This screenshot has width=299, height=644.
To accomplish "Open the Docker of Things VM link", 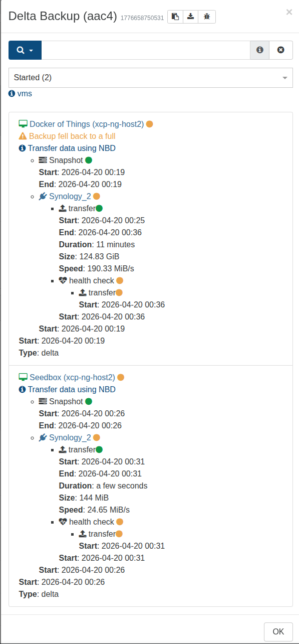I will pyautogui.click(x=85, y=124).
